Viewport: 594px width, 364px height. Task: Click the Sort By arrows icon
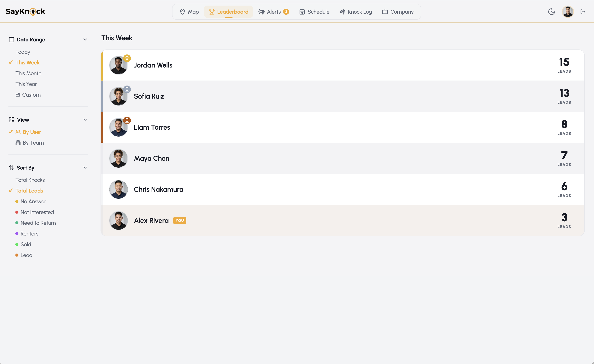(x=11, y=168)
